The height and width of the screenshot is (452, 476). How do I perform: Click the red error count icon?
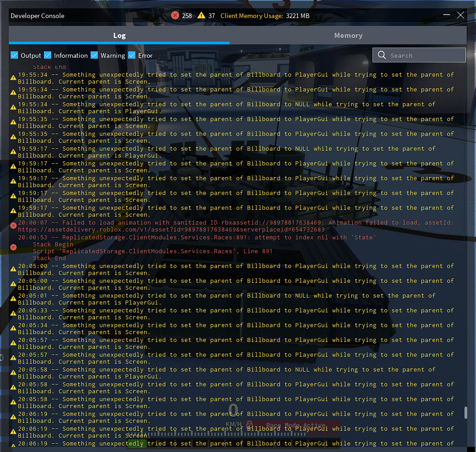175,15
